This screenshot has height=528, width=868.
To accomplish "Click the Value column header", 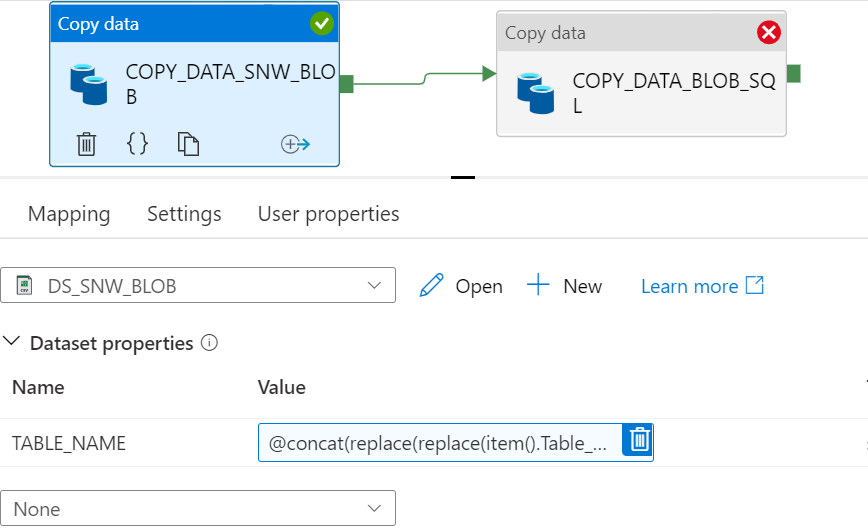I will 282,387.
